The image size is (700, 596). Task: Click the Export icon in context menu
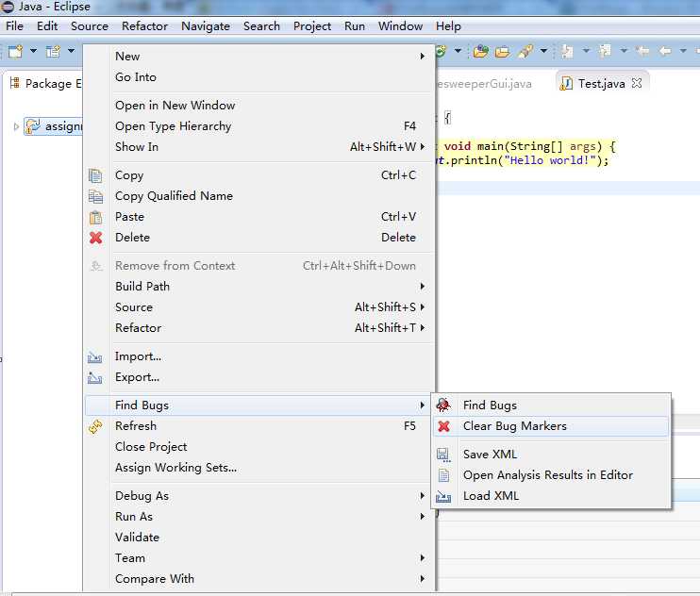(x=94, y=378)
